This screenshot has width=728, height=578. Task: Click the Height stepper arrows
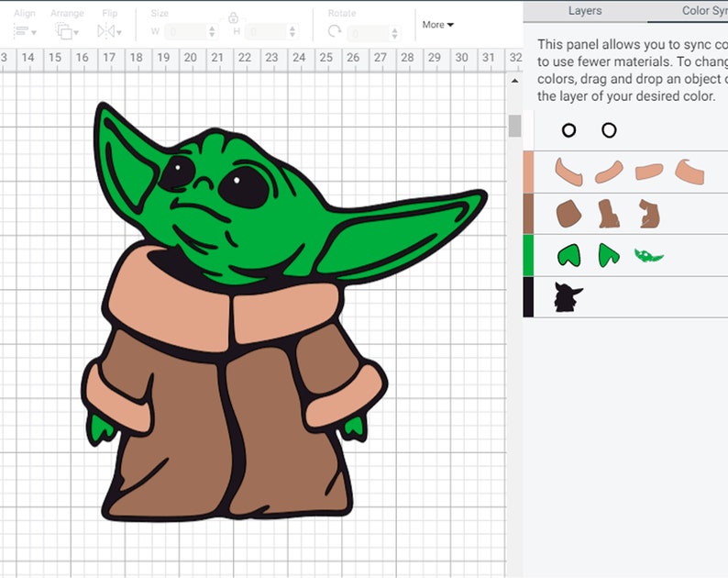292,32
